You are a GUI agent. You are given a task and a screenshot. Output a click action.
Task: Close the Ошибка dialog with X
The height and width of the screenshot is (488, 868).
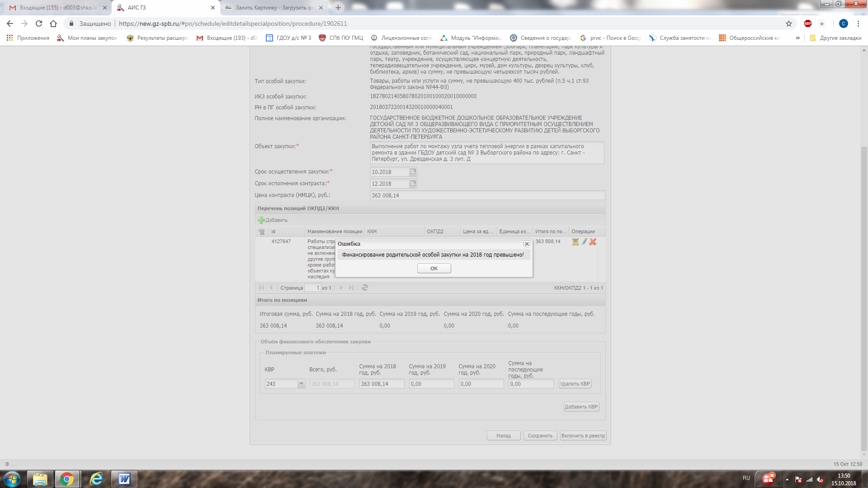coord(527,244)
